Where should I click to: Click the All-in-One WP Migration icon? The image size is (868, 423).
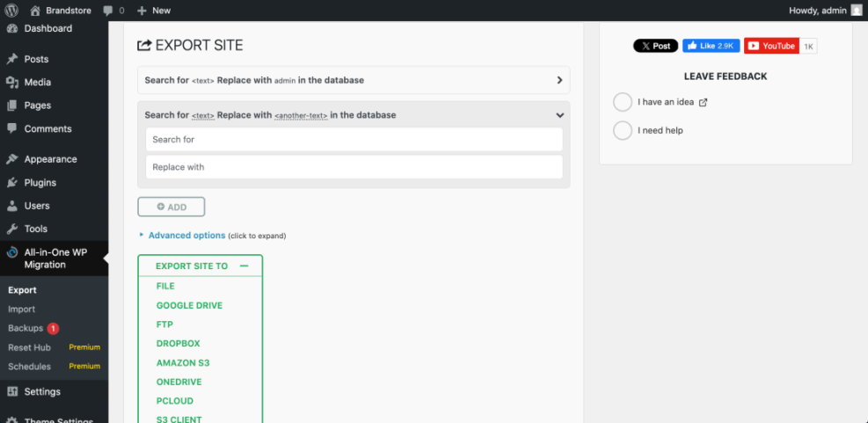coord(12,253)
